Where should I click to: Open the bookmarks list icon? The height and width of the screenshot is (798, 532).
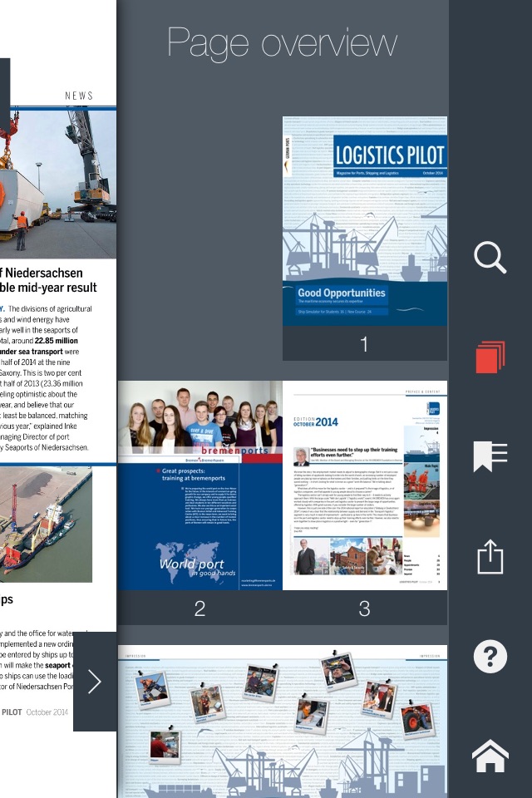[x=490, y=456]
